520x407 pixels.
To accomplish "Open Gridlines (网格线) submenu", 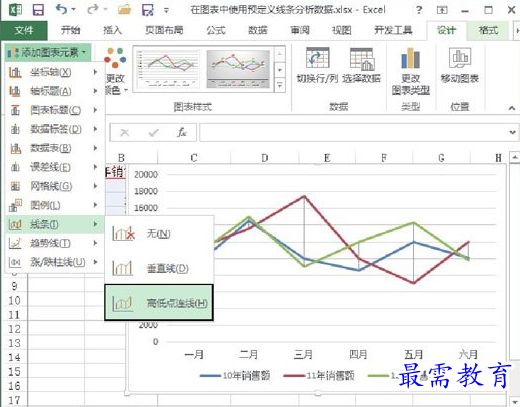I will point(54,186).
